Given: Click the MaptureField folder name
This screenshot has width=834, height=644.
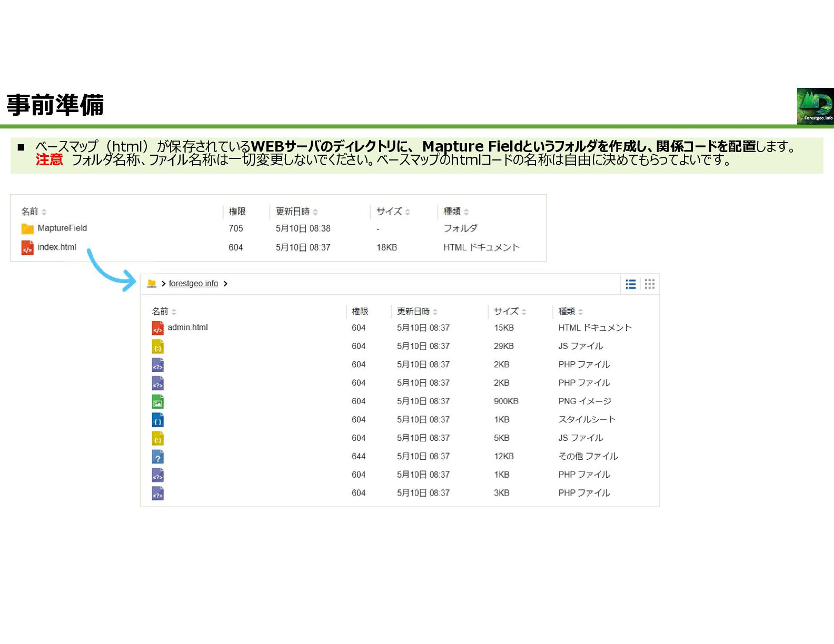Looking at the screenshot, I should tap(62, 228).
